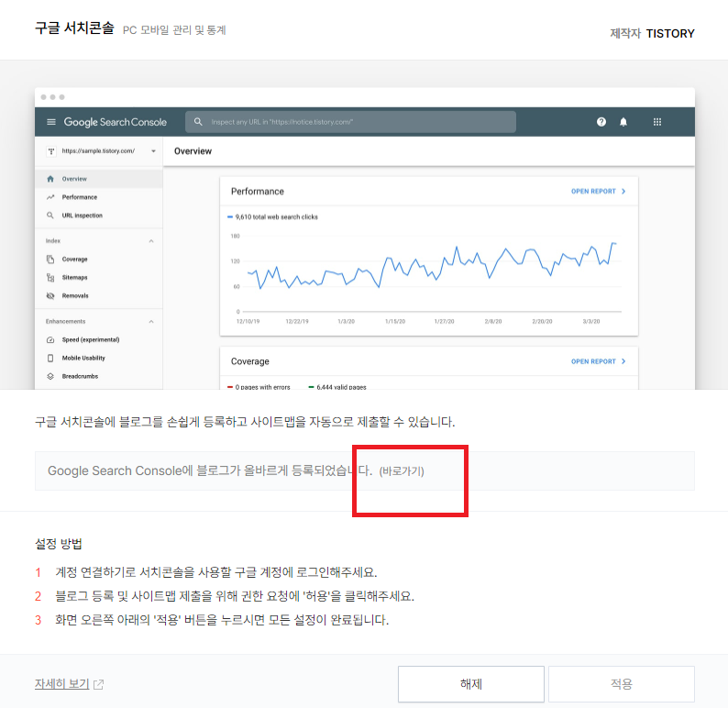Collapse the Index section chevron
The height and width of the screenshot is (708, 728).
[x=151, y=241]
